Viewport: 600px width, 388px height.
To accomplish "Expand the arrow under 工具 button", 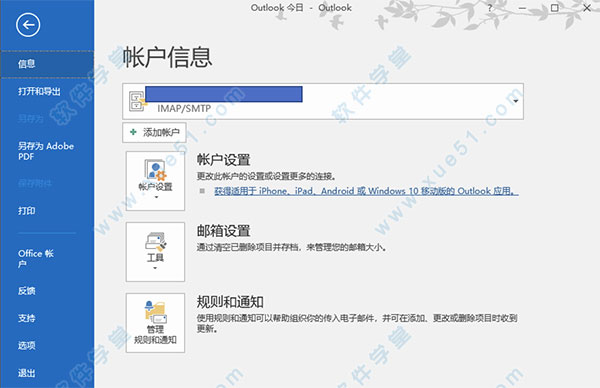I will (x=155, y=268).
